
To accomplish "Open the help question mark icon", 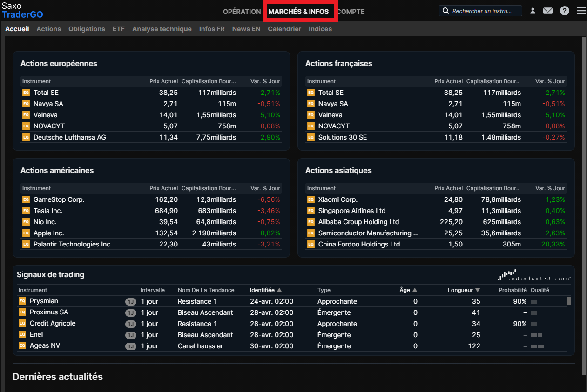I will pyautogui.click(x=565, y=11).
